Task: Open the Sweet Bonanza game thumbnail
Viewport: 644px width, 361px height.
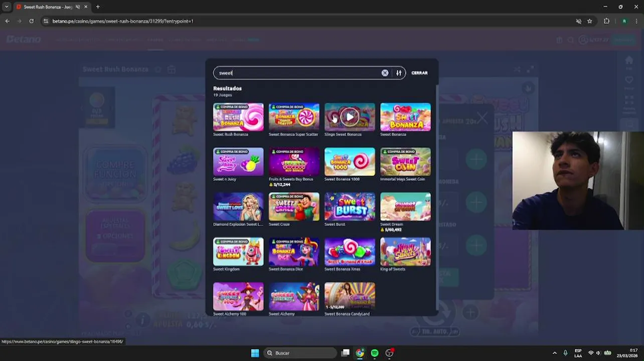Action: [405, 117]
